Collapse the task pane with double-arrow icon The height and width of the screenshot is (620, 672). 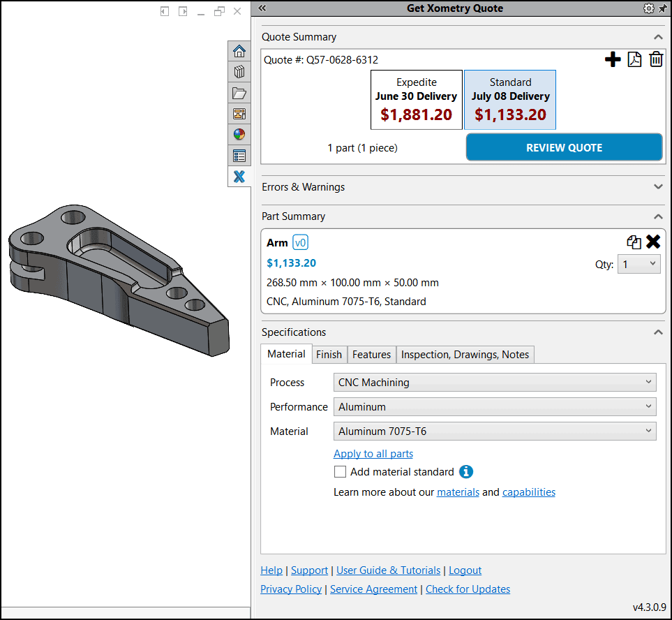[262, 8]
